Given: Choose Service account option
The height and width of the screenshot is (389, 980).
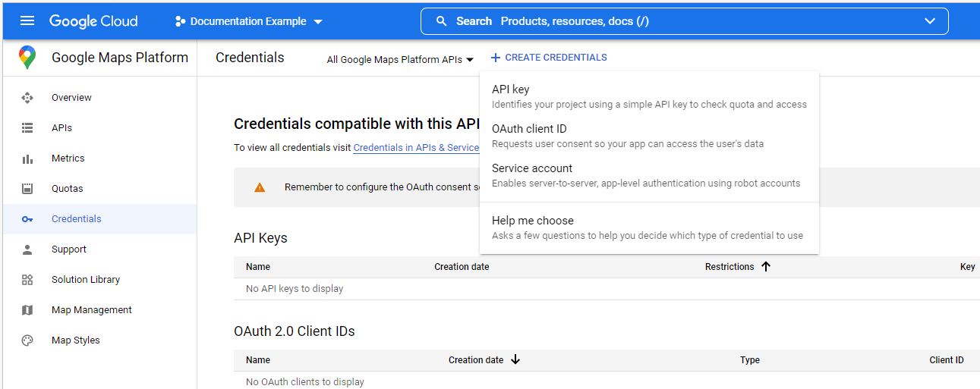Looking at the screenshot, I should pos(649,175).
